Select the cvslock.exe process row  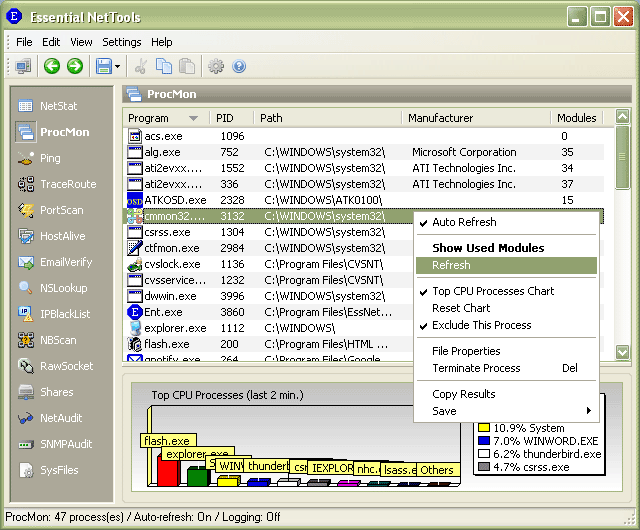click(268, 264)
